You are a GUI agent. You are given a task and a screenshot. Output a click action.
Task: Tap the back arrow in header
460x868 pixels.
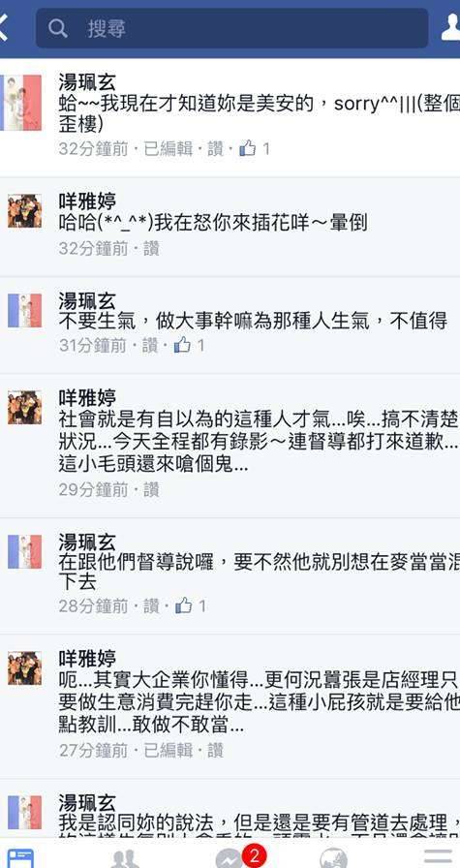tap(3, 28)
